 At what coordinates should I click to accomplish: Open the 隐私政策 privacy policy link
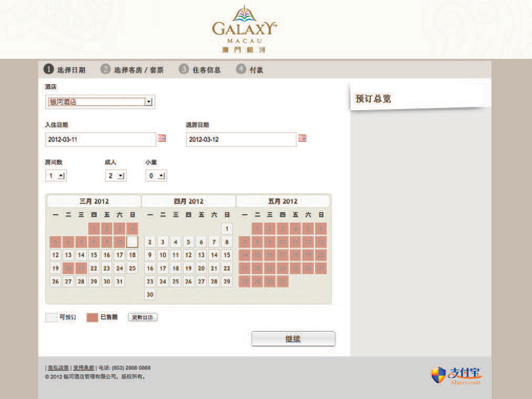[x=58, y=368]
